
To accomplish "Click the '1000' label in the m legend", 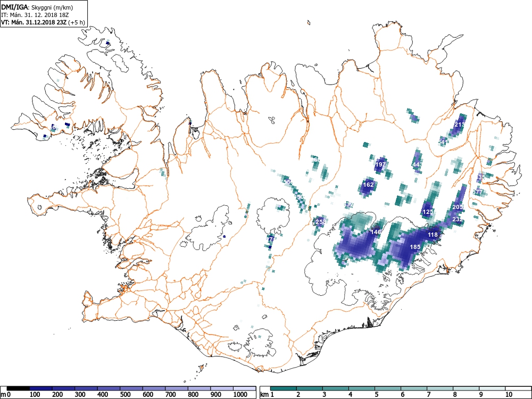I will 240,394.
